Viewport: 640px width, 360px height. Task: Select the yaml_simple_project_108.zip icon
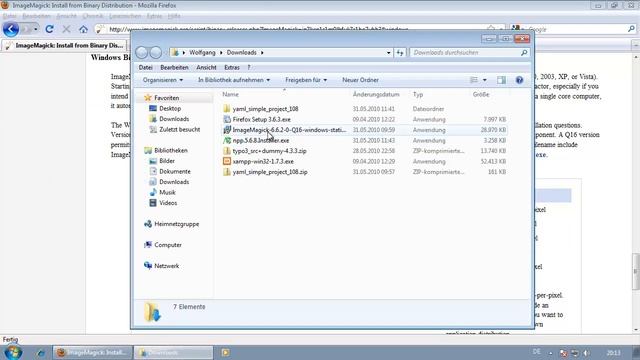pos(227,172)
